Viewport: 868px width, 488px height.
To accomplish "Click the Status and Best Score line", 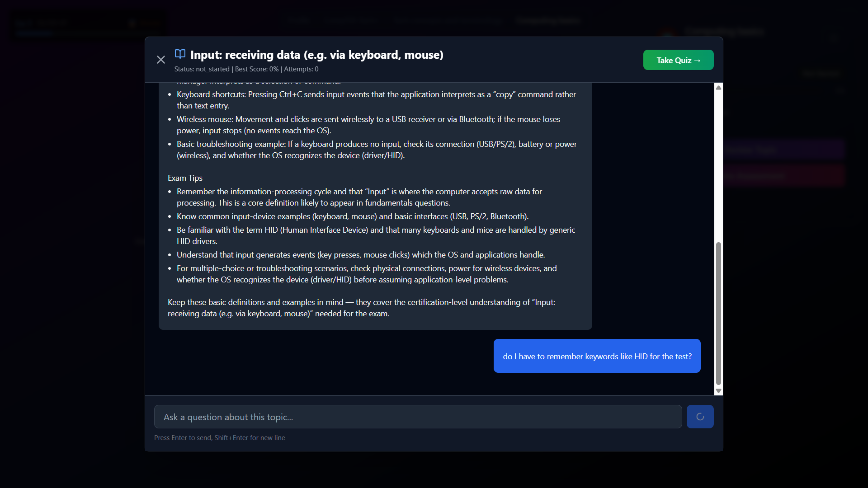I will [x=246, y=69].
